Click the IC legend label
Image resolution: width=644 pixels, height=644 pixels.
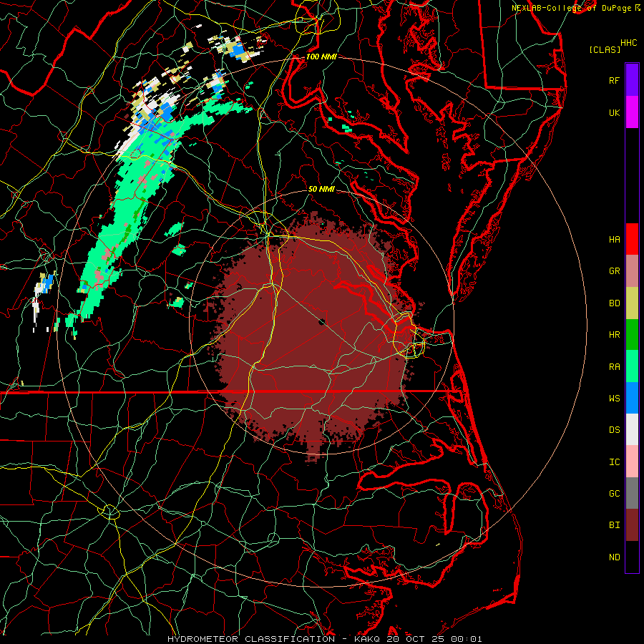coord(614,462)
